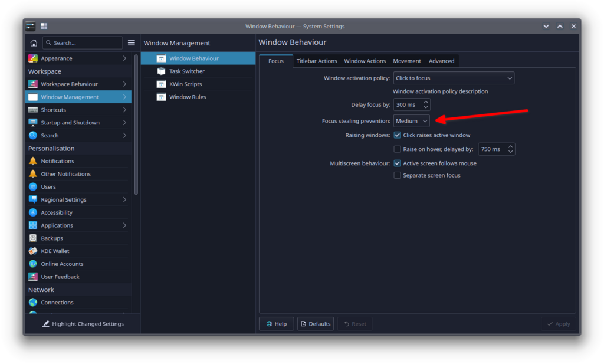Screen dimensions: 604x364
Task: Select the KDE Wallet icon entry
Action: coord(33,251)
